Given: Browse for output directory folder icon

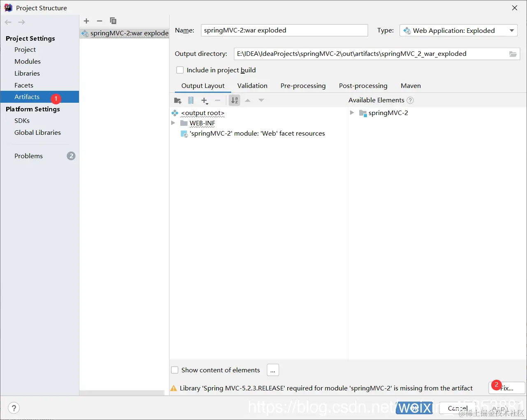Looking at the screenshot, I should (x=513, y=54).
